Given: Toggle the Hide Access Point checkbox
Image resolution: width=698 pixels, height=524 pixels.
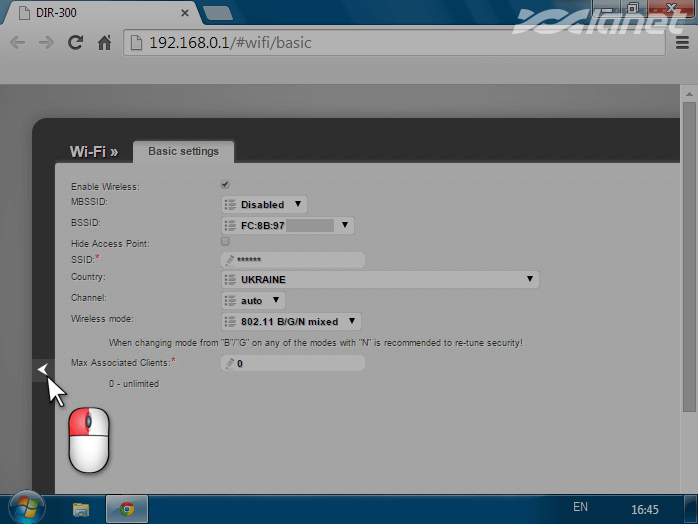Looking at the screenshot, I should point(225,242).
